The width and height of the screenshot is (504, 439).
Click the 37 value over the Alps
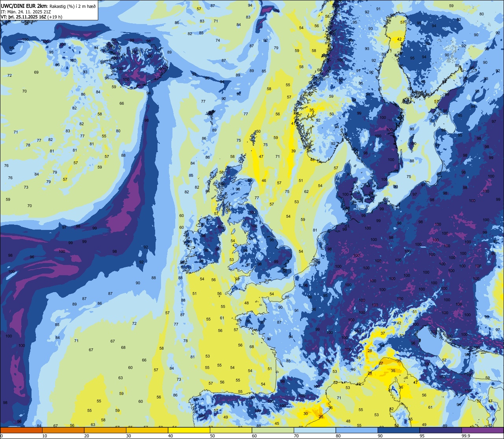click(x=383, y=333)
